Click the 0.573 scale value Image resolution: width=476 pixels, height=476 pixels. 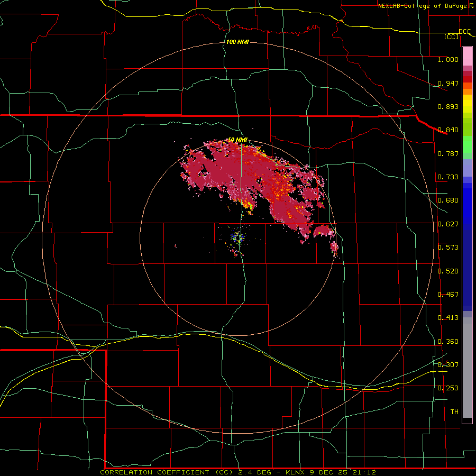pyautogui.click(x=448, y=248)
